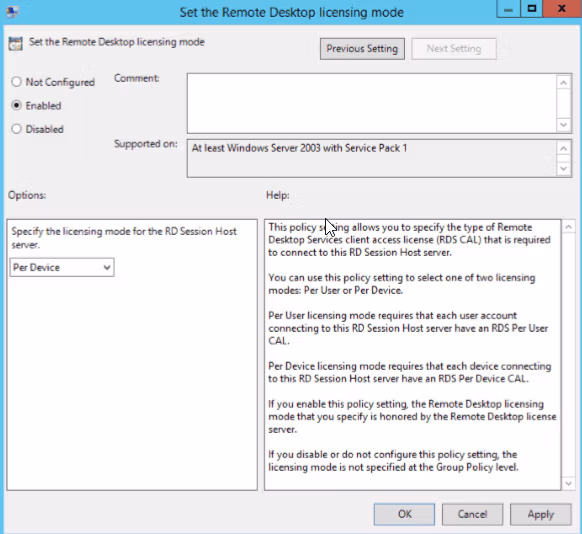Image resolution: width=582 pixels, height=534 pixels.
Task: Click the policy setting icon beside the heading
Action: 16,43
